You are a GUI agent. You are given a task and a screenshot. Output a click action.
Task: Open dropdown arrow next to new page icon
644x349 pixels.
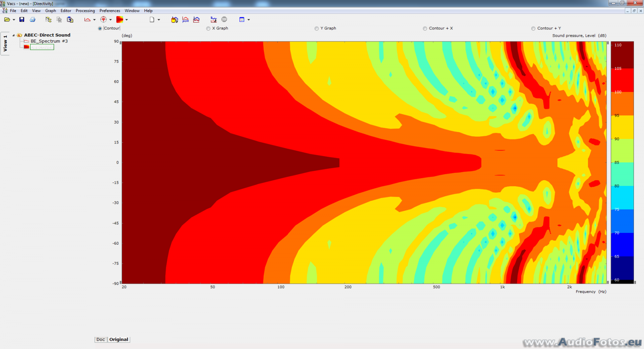159,20
